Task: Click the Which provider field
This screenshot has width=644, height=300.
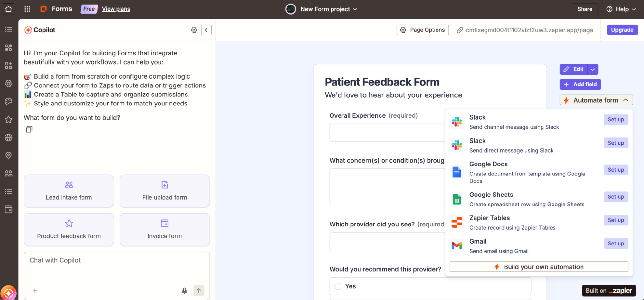Action: point(387,241)
